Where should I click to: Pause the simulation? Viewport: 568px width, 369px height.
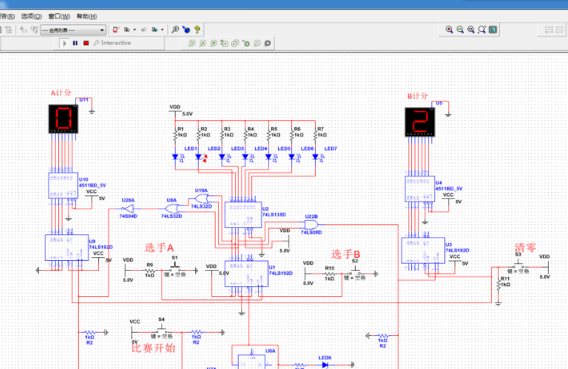click(x=75, y=43)
